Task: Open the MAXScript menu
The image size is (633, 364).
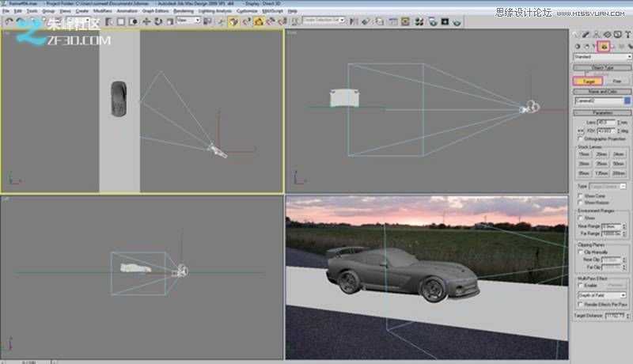Action: [x=272, y=11]
